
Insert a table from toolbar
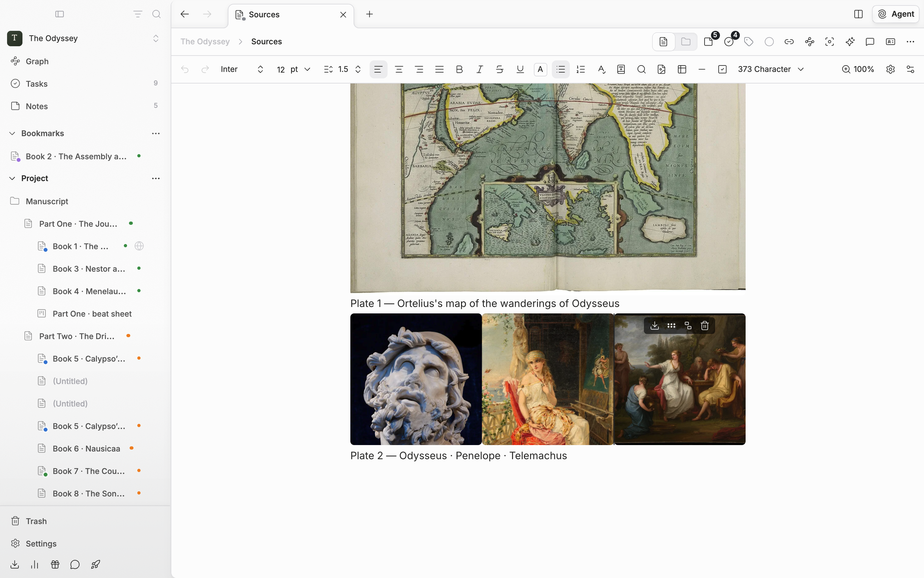pyautogui.click(x=682, y=69)
